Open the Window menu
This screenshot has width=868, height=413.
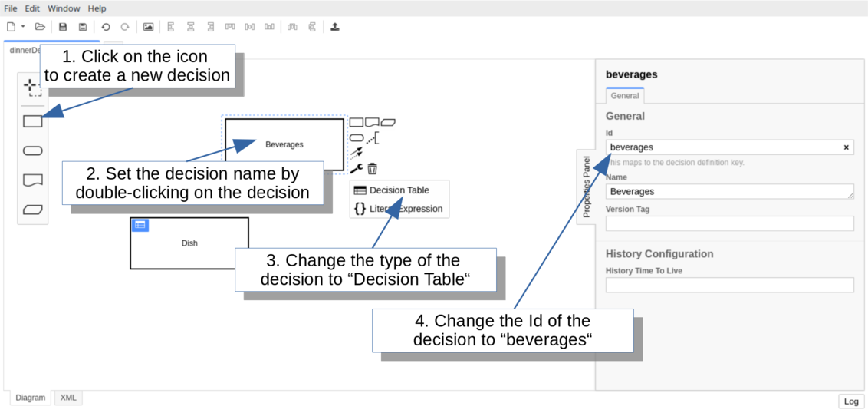click(64, 8)
